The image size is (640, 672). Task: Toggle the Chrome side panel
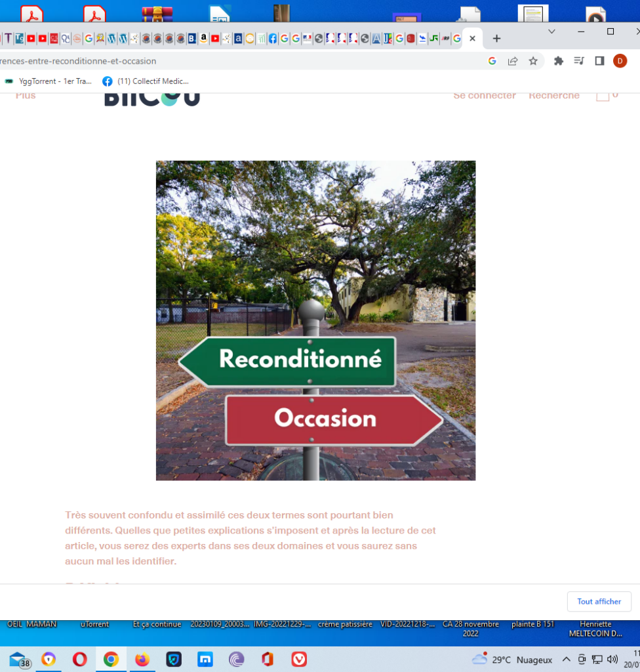pyautogui.click(x=599, y=61)
